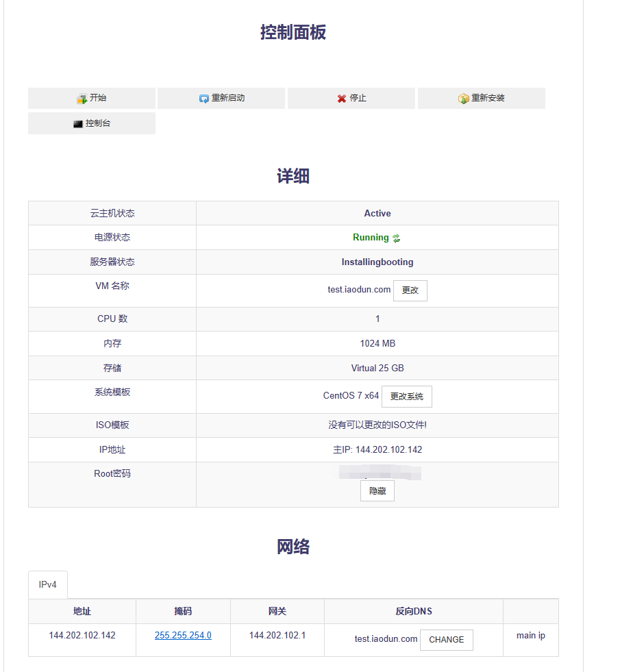Click VM name test.iaodun.com in details table
Image resolution: width=620 pixels, height=672 pixels.
coord(359,290)
